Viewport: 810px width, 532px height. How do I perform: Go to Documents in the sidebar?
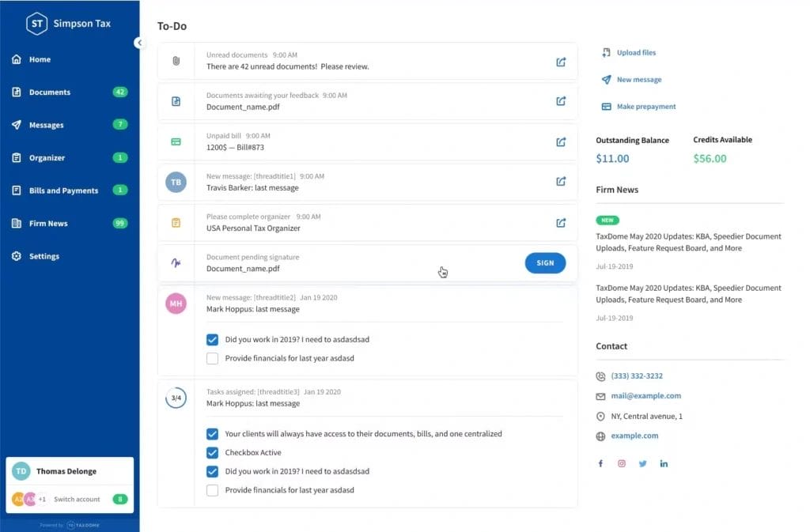[49, 92]
